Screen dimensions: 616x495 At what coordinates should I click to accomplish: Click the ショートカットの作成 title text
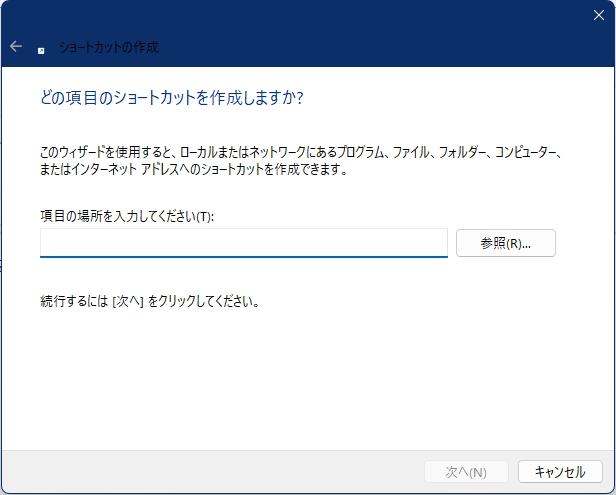coord(108,47)
